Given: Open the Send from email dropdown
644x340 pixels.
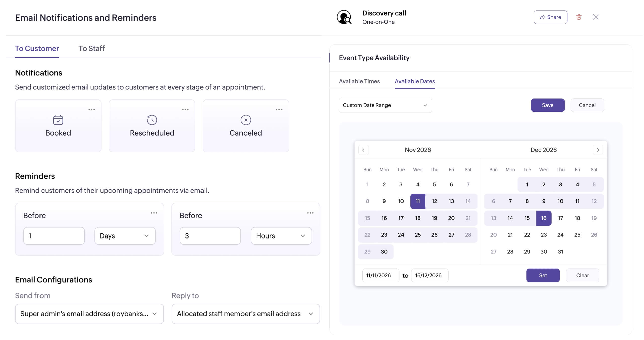Looking at the screenshot, I should pos(89,314).
